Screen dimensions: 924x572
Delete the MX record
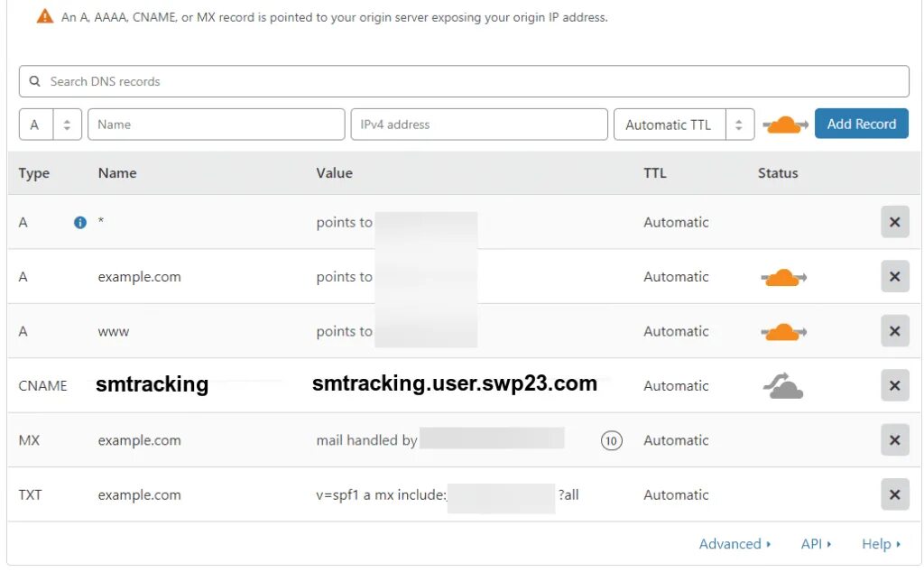click(x=894, y=440)
